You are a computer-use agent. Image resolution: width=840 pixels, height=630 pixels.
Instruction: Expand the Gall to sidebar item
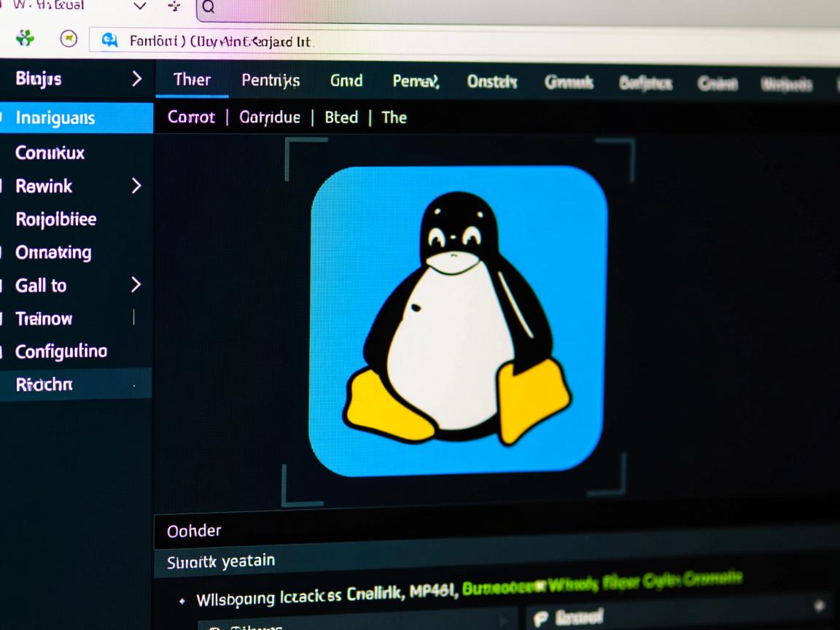[137, 285]
